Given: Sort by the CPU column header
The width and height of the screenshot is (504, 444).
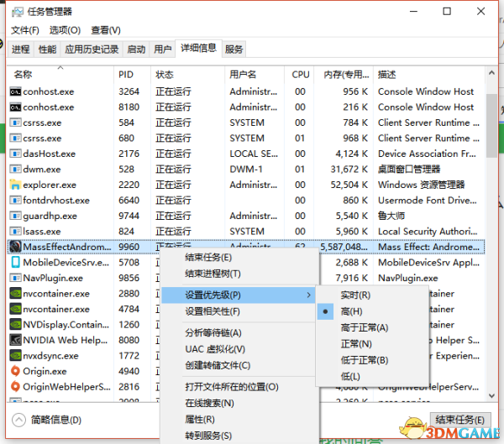Looking at the screenshot, I should (x=300, y=75).
